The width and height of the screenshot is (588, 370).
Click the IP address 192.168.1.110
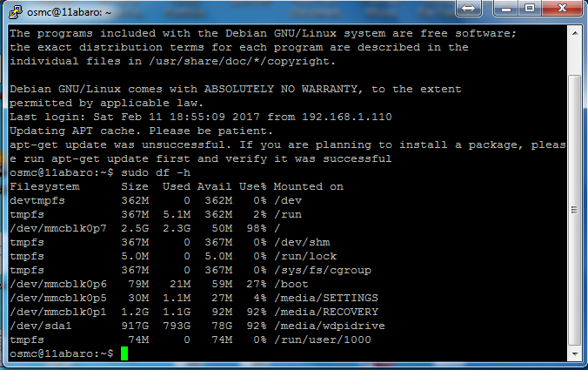(347, 117)
